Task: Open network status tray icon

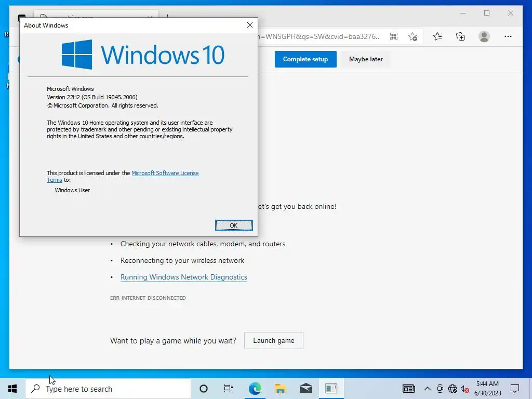Action: (x=453, y=389)
